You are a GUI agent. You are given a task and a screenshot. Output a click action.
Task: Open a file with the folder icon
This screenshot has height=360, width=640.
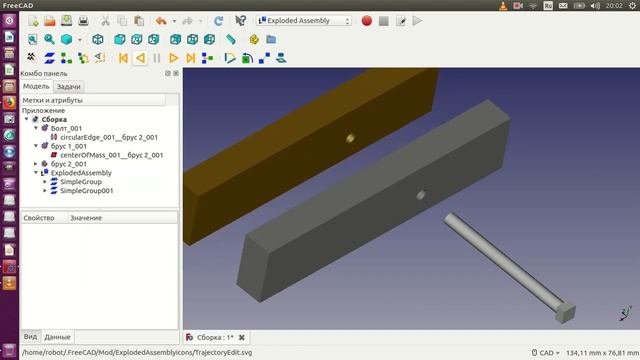[x=50, y=21]
